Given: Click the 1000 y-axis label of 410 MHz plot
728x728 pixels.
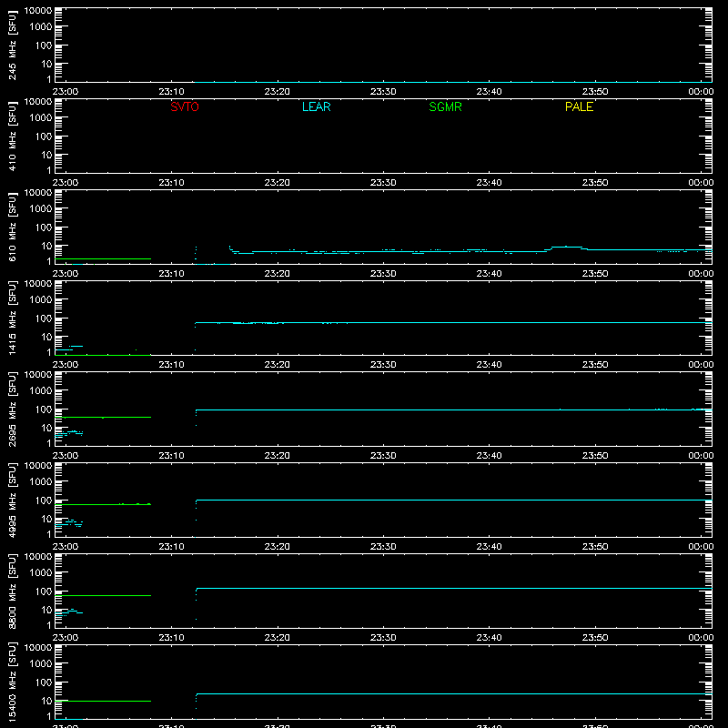Looking at the screenshot, I should click(41, 118).
